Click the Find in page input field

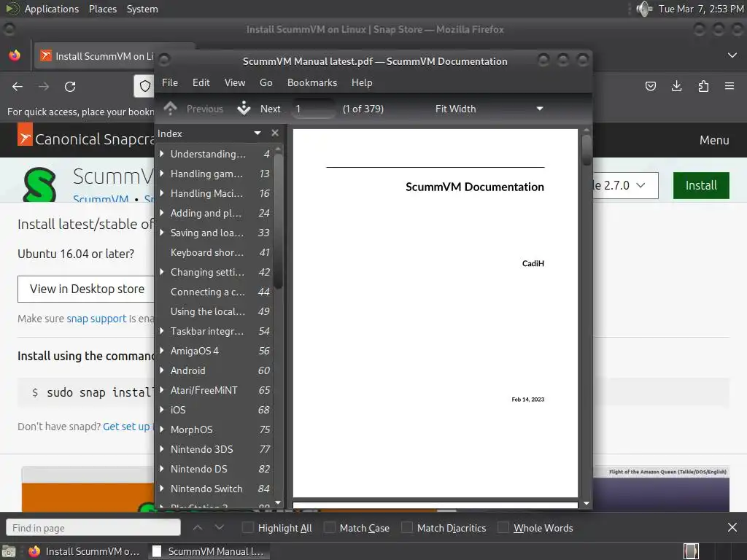point(93,528)
